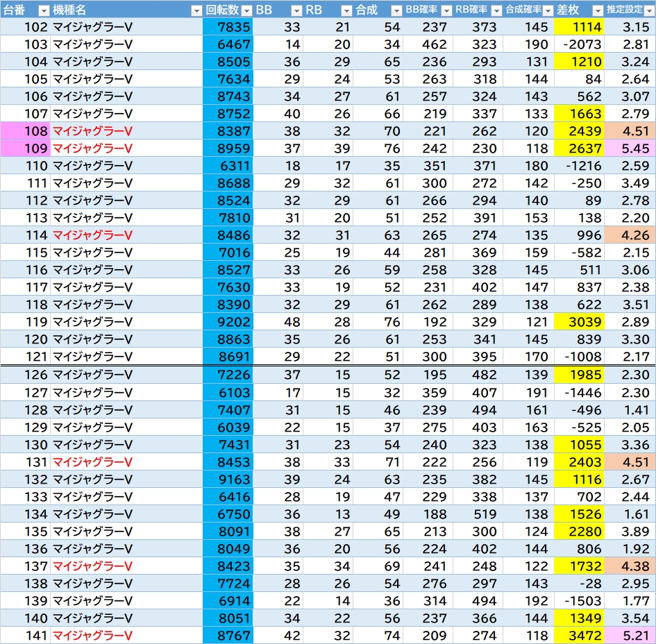Viewport: 656px width, 644px height.
Task: Select the 差枚 header cell
Action: coord(579,10)
